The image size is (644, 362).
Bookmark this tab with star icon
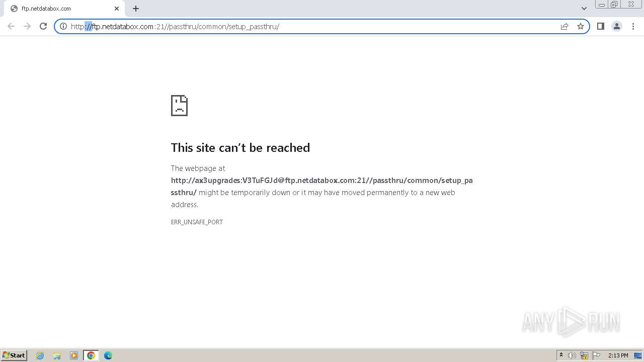click(x=581, y=26)
